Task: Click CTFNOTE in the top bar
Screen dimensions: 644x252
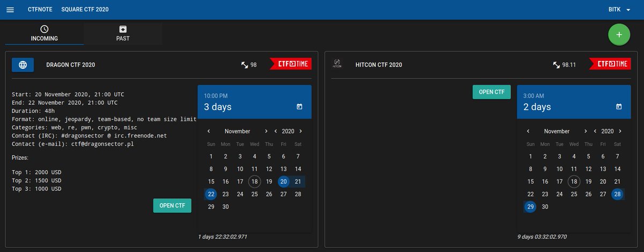Action: (40, 10)
